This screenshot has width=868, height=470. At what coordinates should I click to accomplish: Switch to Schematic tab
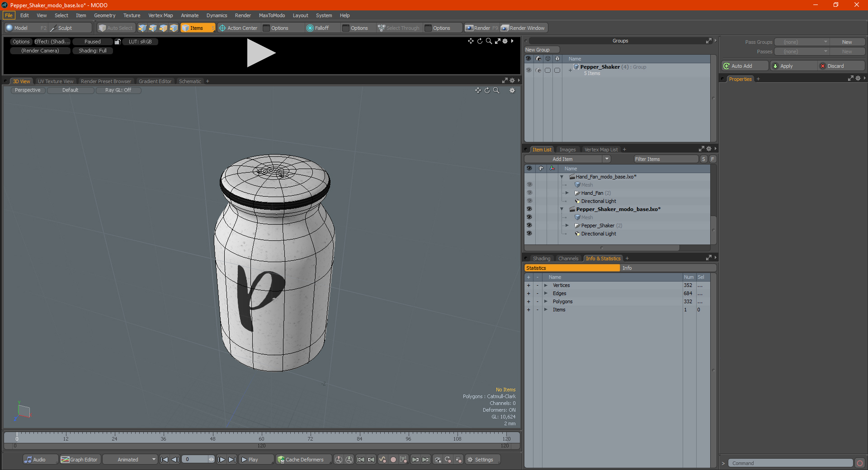coord(190,81)
